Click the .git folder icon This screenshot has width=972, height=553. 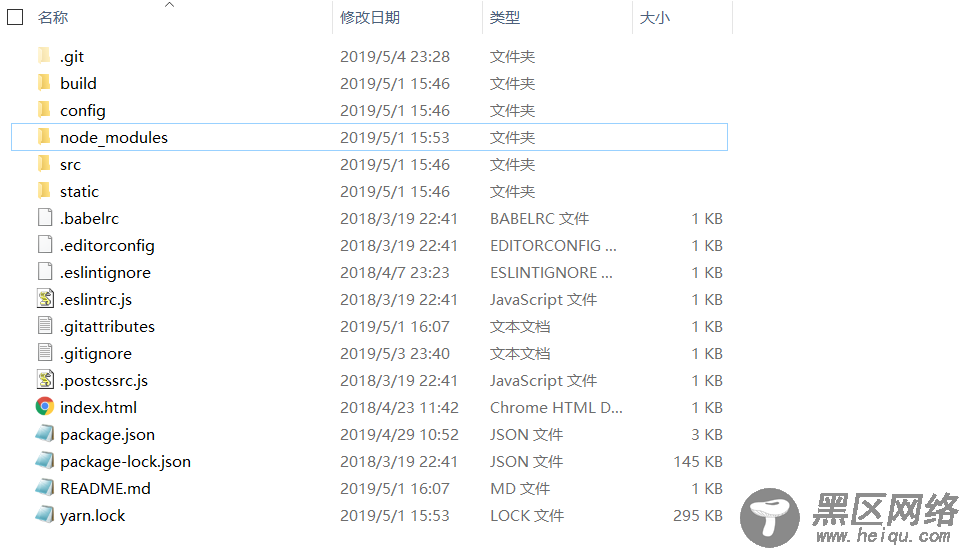[x=44, y=56]
